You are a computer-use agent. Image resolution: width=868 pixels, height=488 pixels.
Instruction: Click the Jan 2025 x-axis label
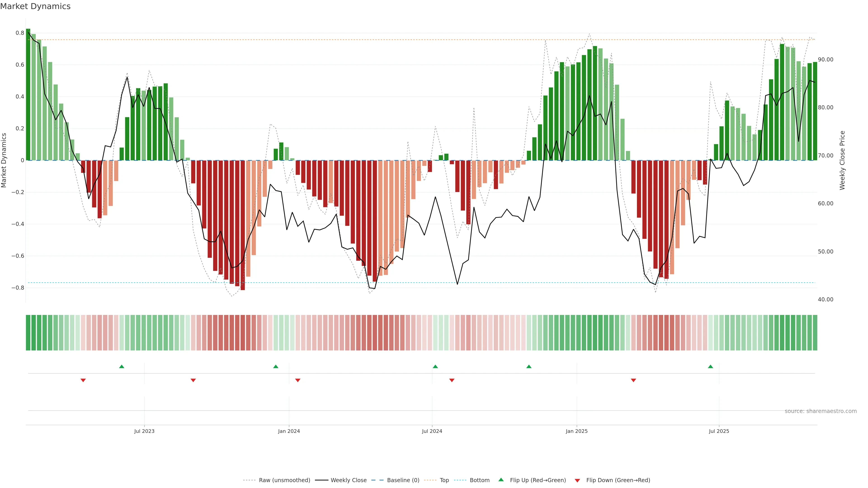[577, 431]
